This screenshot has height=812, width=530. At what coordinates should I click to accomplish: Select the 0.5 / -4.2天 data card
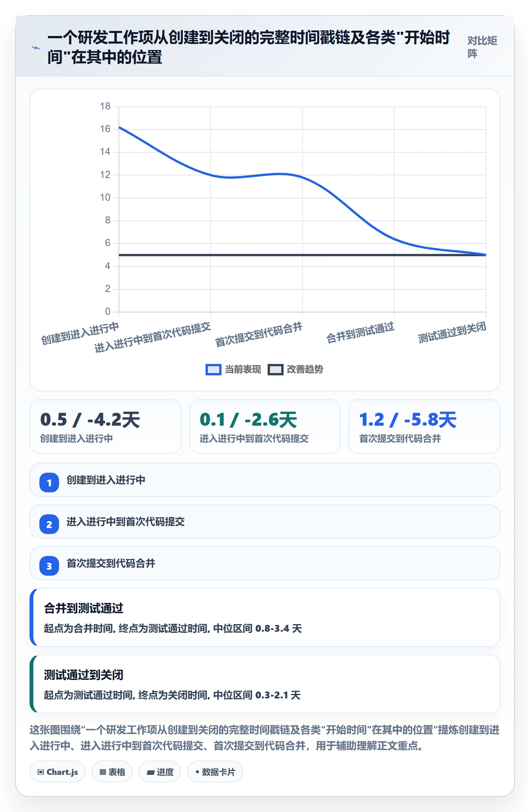click(106, 426)
